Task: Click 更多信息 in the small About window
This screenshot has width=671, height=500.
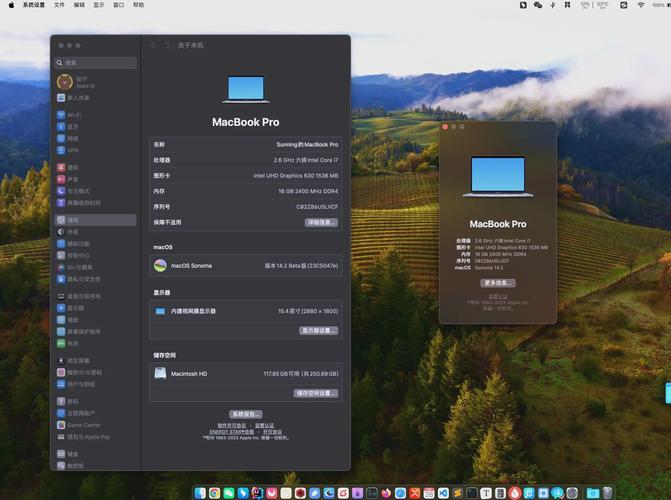Action: coord(497,283)
